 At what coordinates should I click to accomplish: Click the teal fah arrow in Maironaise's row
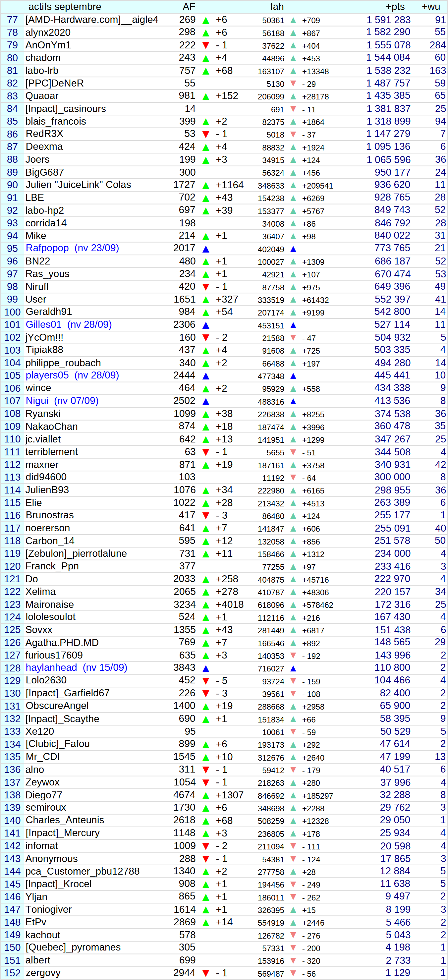coord(293,605)
